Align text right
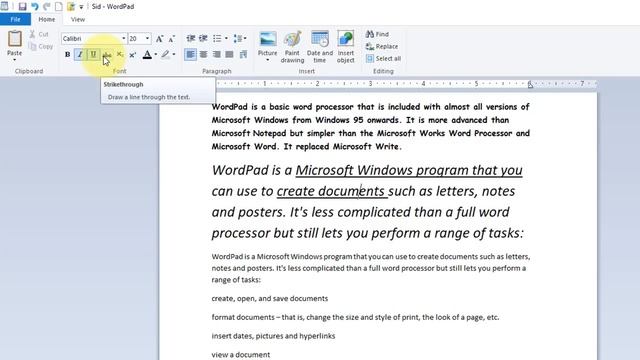This screenshot has width=640, height=360. point(217,54)
